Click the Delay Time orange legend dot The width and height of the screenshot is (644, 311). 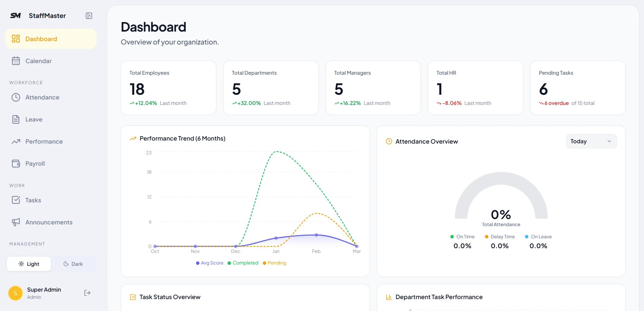[x=487, y=237]
